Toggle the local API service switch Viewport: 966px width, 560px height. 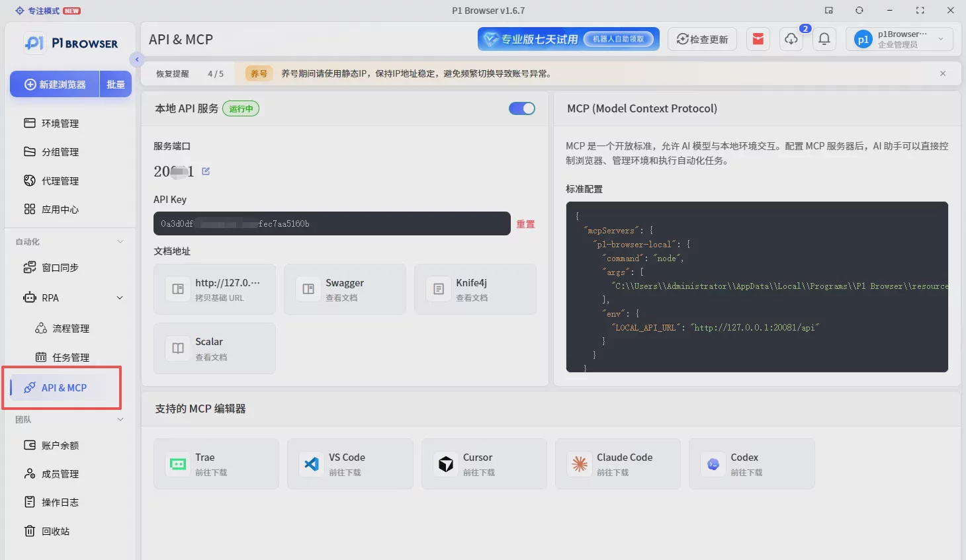coord(522,108)
